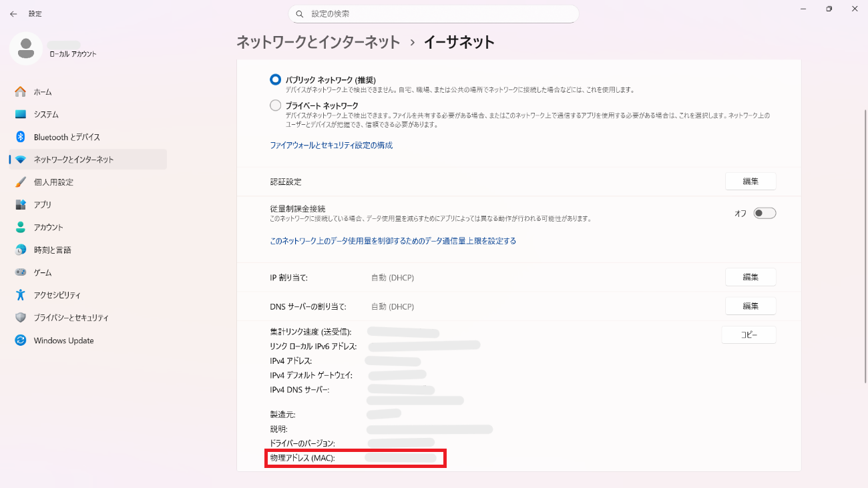Select プライベート ネットワーク radio button
Screen dimensions: 868x488
point(275,105)
